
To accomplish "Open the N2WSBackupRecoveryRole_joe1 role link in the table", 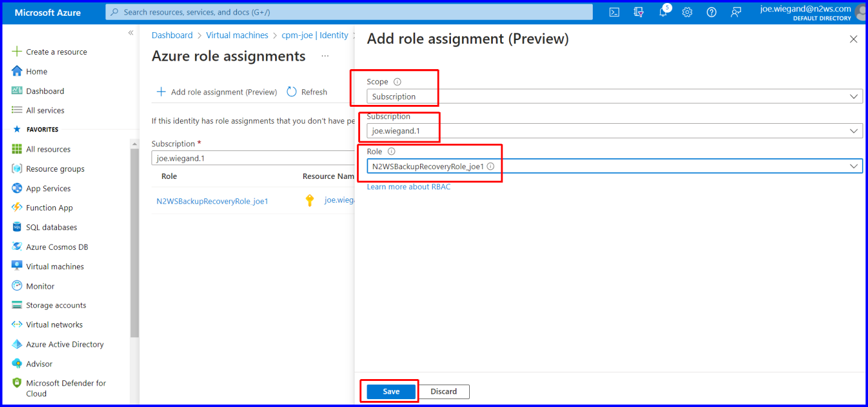I will (212, 201).
